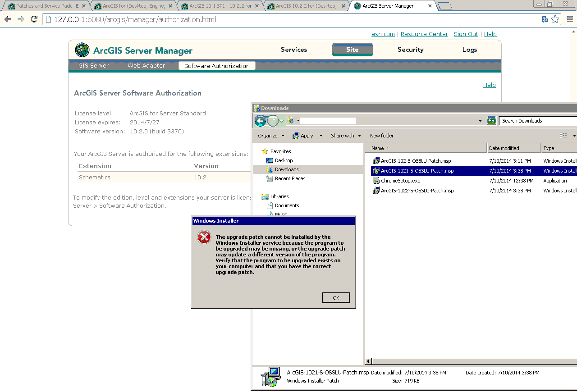Screen dimensions: 577x392
Task: Select the ArcGIS-102-S-OSSLU-Patch.msp file icon
Action: pos(376,161)
